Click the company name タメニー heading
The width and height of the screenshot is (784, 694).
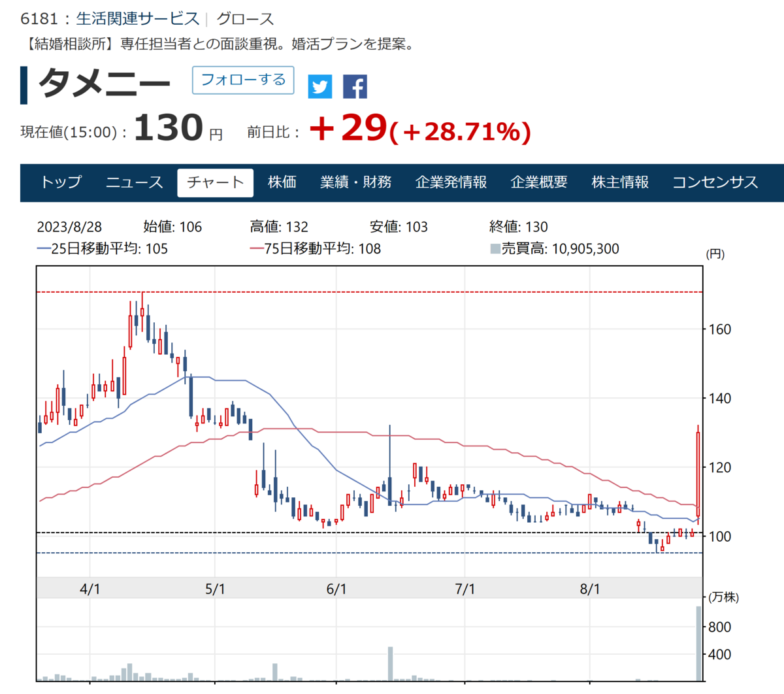tap(105, 84)
